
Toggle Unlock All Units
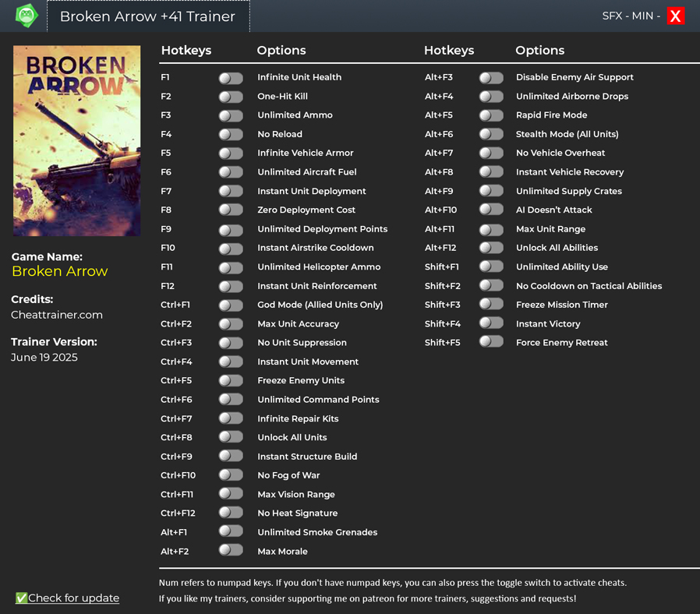(231, 436)
